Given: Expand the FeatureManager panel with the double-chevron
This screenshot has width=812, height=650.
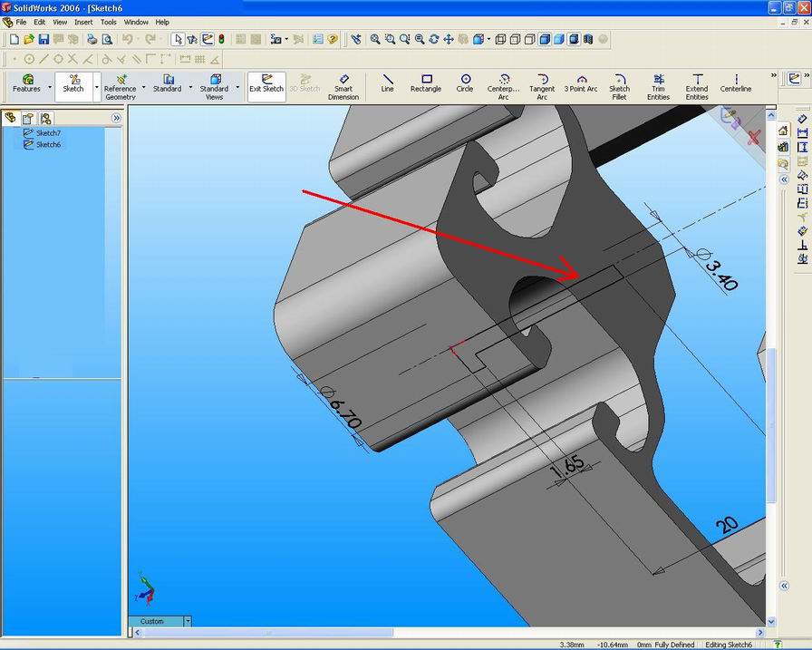Looking at the screenshot, I should [117, 118].
